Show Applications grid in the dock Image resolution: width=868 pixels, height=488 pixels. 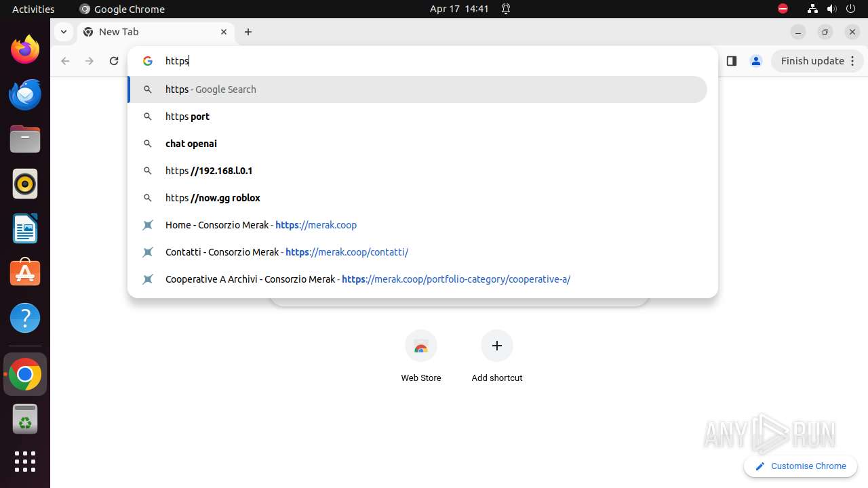(25, 462)
